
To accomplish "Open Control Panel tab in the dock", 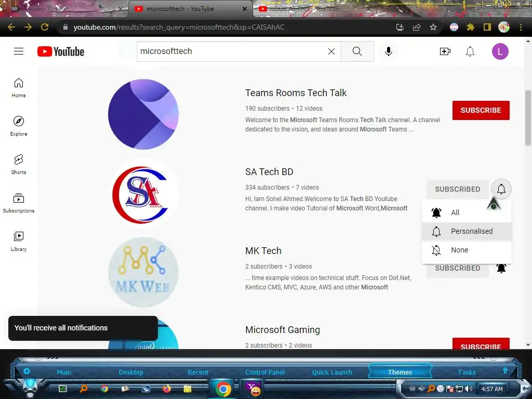I will 265,372.
